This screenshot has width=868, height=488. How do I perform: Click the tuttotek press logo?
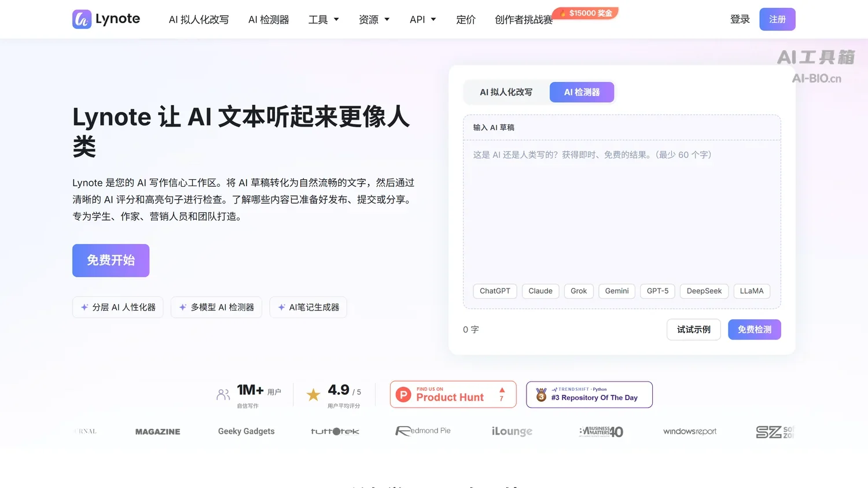coord(335,431)
